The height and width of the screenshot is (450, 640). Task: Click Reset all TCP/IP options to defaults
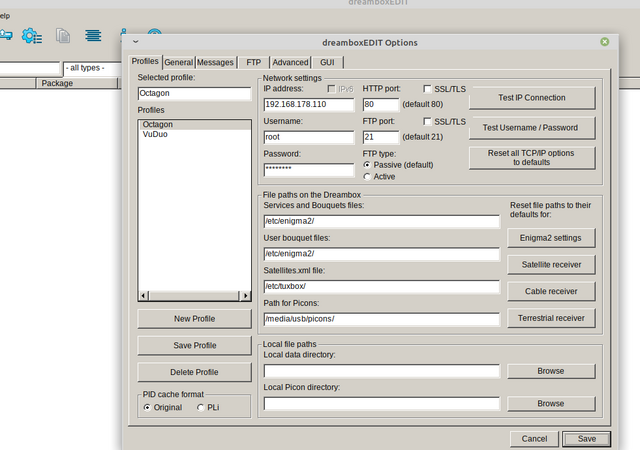(x=532, y=158)
